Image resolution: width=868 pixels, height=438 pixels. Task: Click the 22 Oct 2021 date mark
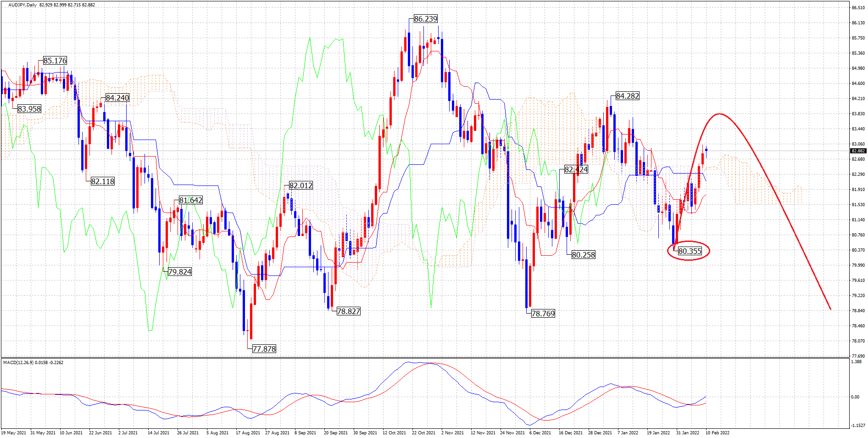tap(423, 432)
